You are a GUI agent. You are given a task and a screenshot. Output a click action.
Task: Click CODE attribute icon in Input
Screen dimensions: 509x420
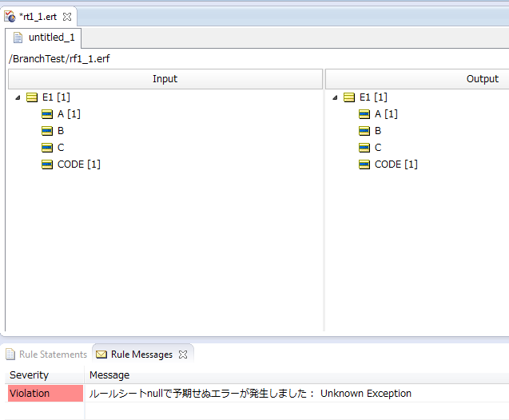click(x=47, y=164)
